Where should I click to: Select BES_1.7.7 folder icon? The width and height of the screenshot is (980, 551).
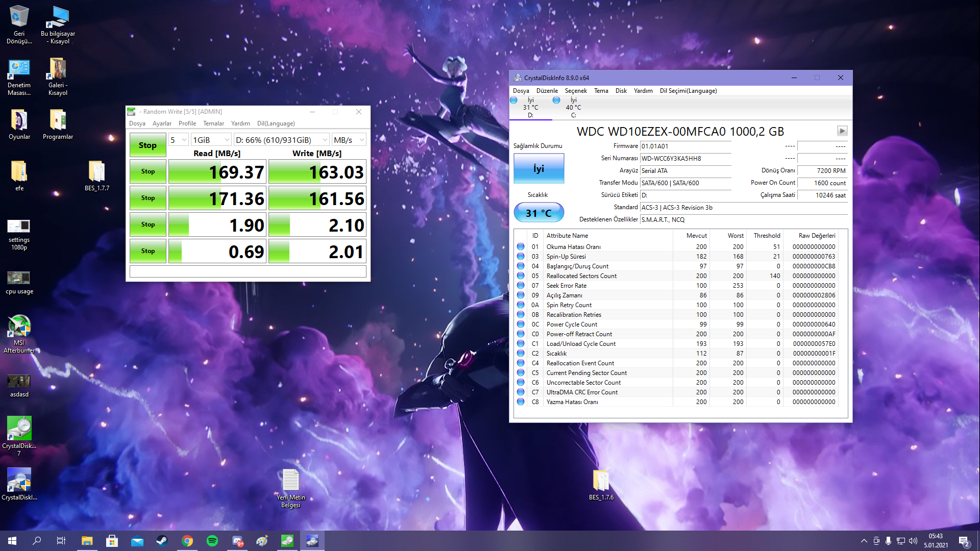[x=96, y=176]
